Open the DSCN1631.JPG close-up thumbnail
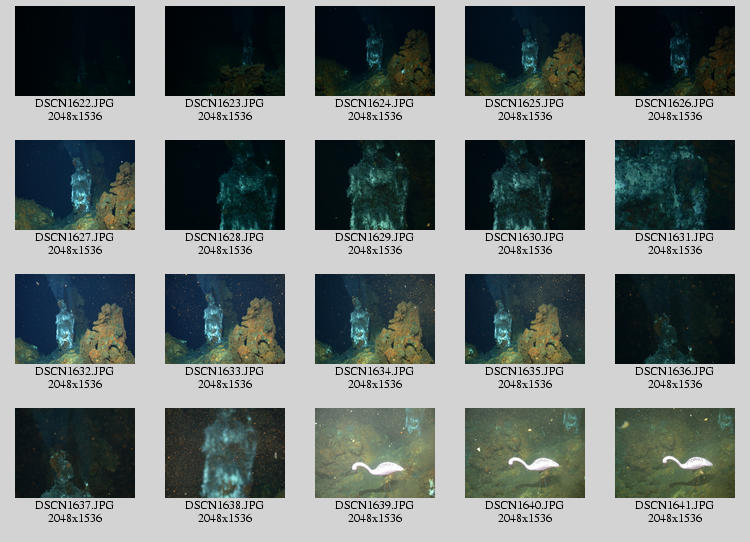Image resolution: width=750 pixels, height=542 pixels. (675, 185)
